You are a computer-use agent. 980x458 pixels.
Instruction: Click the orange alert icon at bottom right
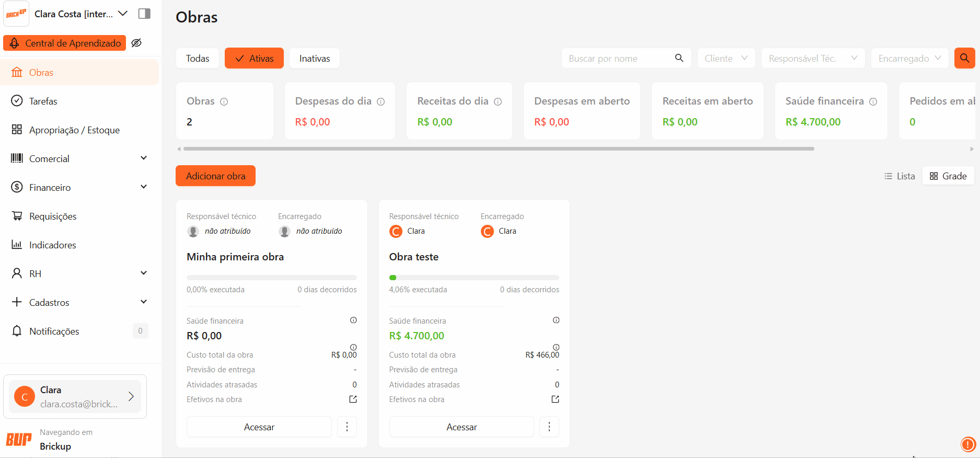968,444
